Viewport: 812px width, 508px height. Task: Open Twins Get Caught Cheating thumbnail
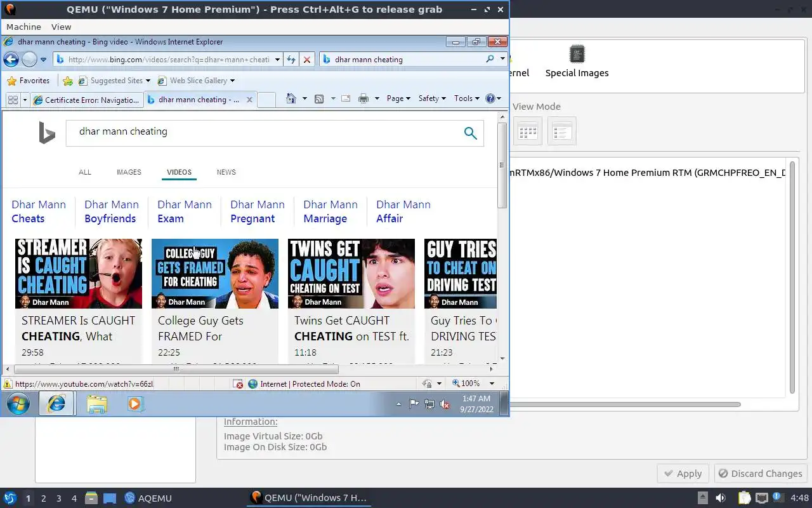351,274
